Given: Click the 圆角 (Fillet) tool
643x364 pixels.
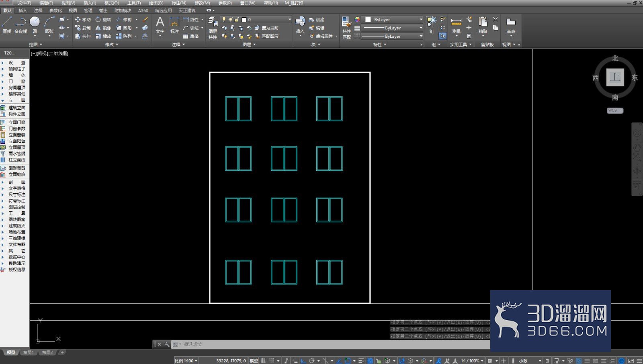Looking at the screenshot, I should pos(124,28).
